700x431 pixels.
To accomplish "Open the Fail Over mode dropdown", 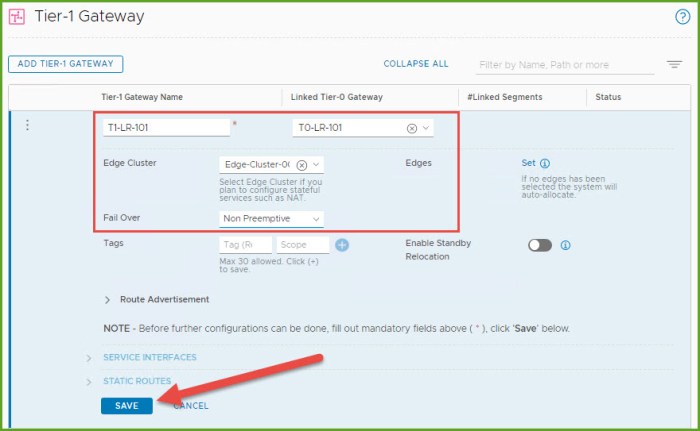I will click(316, 218).
